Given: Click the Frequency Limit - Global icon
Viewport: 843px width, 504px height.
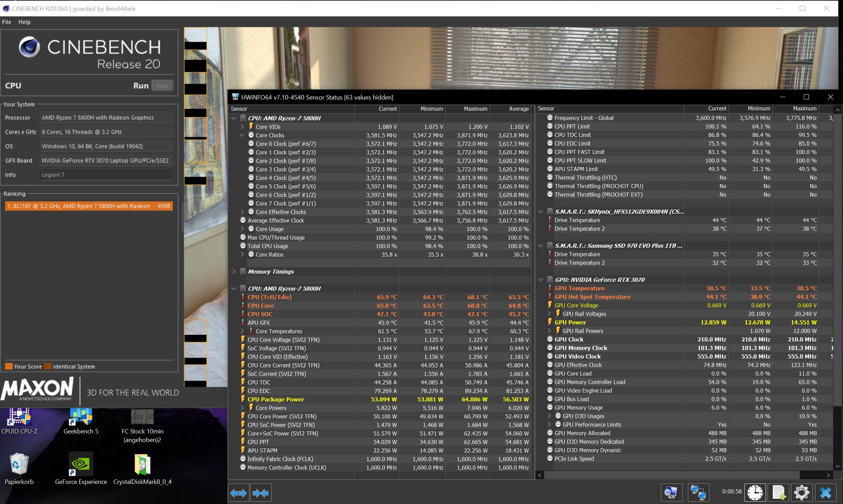Looking at the screenshot, I should [550, 118].
